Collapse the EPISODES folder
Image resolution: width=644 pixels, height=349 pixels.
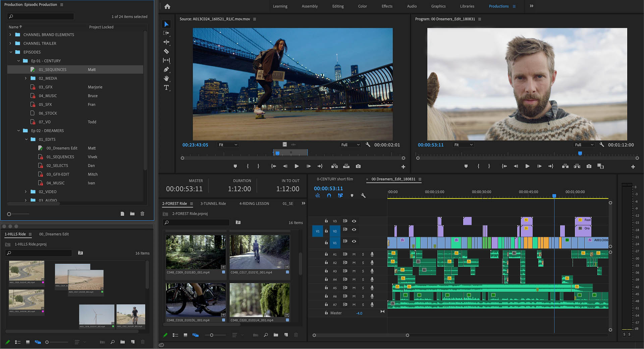(x=11, y=52)
